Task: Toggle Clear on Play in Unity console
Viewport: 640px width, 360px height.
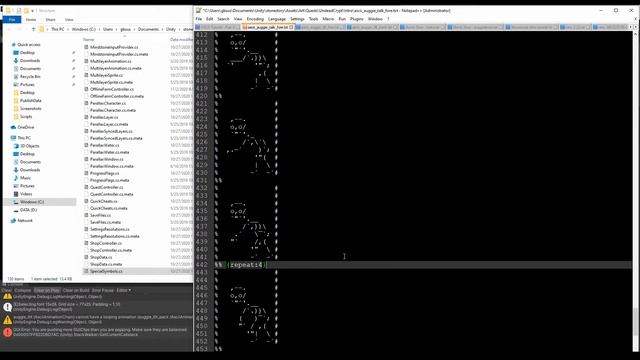Action: 47,290
